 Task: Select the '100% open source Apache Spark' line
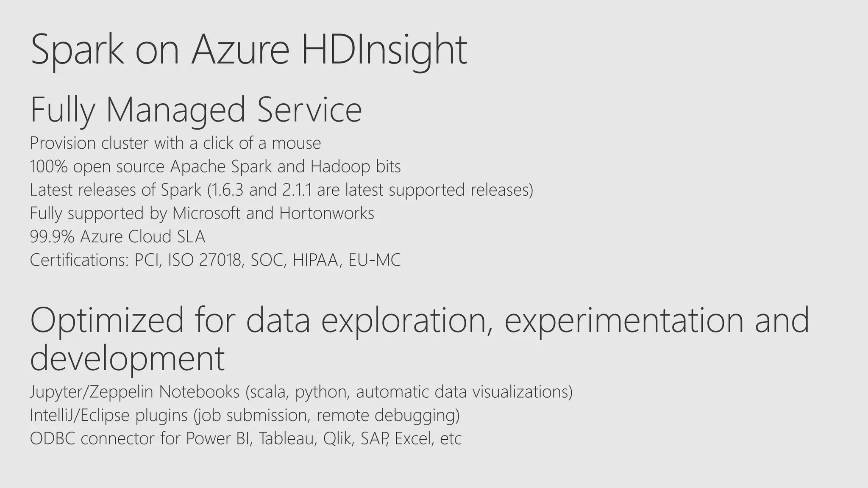pyautogui.click(x=215, y=166)
